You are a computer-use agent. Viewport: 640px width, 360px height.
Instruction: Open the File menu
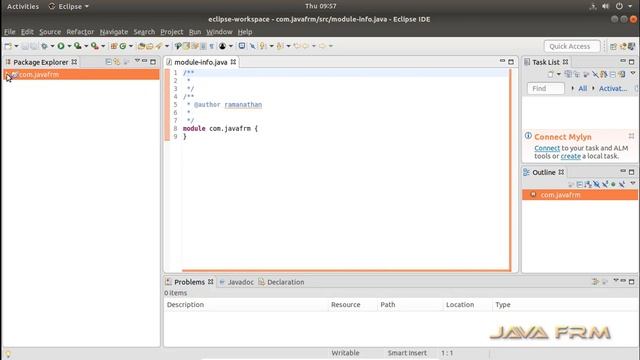click(10, 32)
